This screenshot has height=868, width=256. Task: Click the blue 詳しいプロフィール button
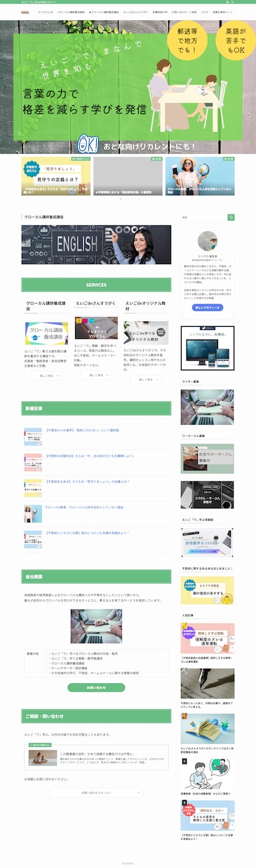pyautogui.click(x=208, y=307)
